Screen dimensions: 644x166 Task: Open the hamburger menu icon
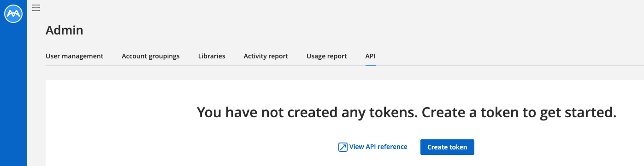36,8
